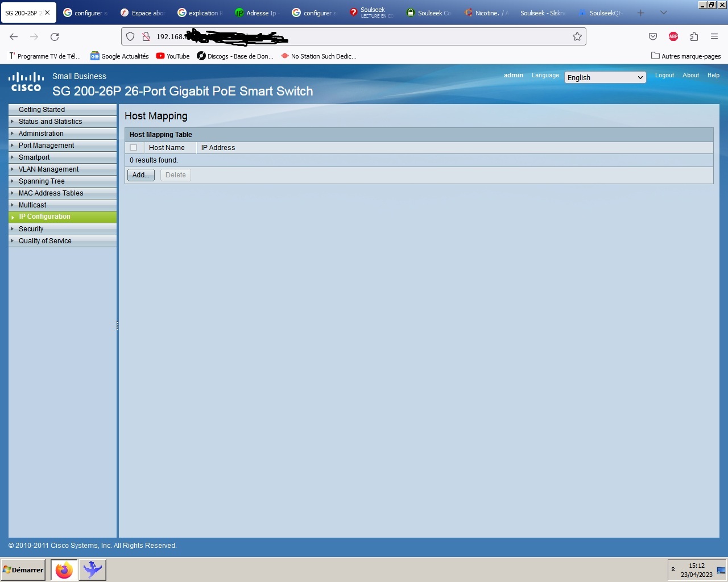Open the ABP Adblock Plus extension
728x582 pixels.
(673, 36)
